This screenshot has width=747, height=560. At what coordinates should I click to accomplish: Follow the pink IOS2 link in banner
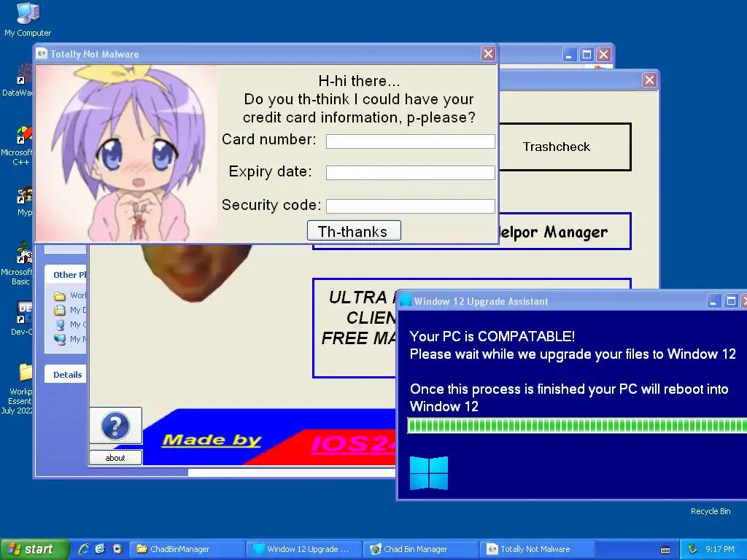point(354,444)
